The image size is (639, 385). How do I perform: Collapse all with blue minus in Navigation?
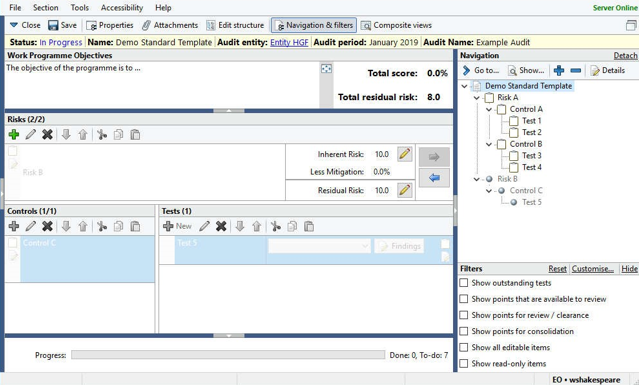(x=576, y=70)
